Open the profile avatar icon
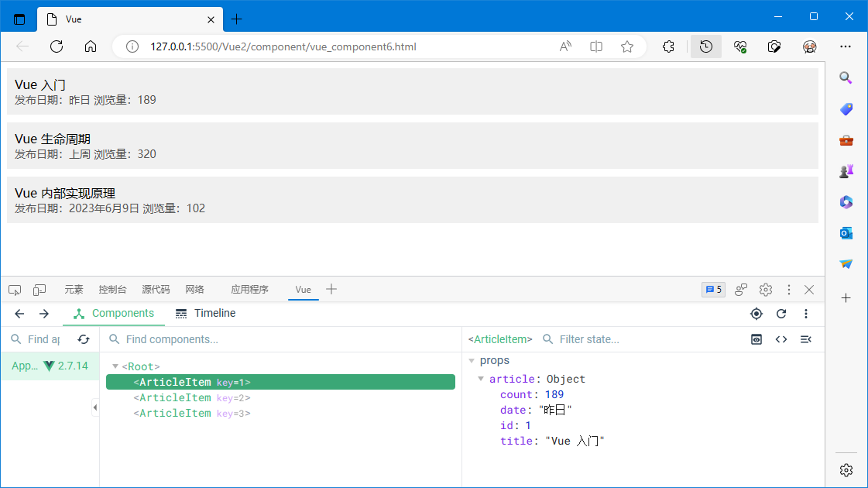Screen dimensions: 868x488 pyautogui.click(x=809, y=46)
